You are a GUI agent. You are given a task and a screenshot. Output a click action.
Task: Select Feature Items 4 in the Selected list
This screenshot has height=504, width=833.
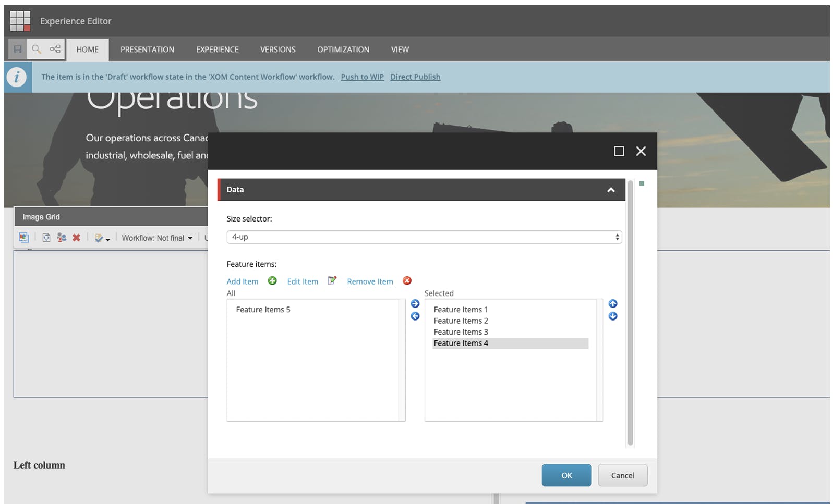pyautogui.click(x=511, y=343)
